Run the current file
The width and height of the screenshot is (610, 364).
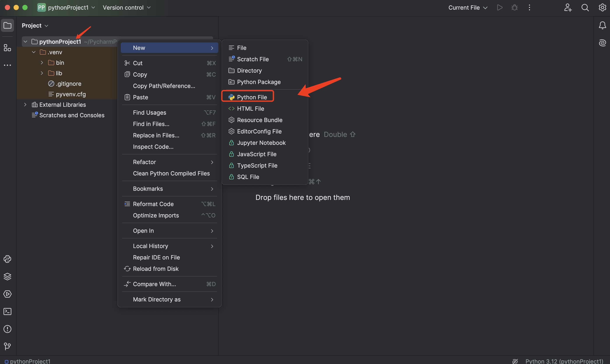(500, 8)
